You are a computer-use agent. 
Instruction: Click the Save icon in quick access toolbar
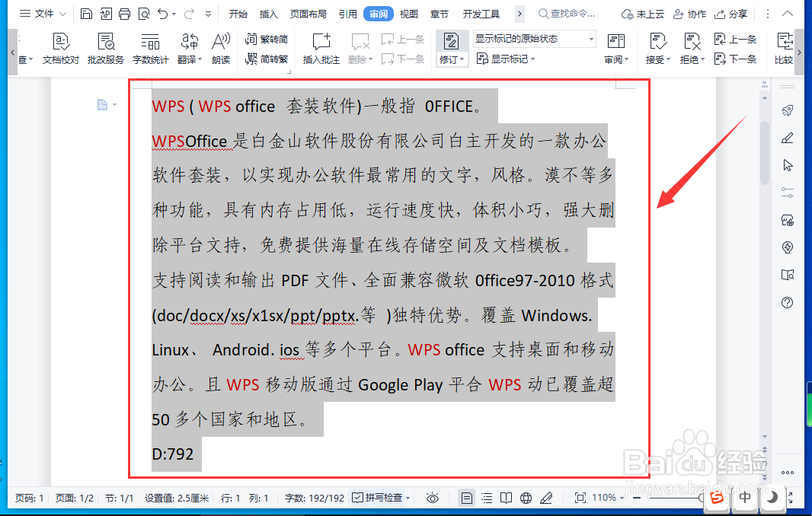tap(87, 14)
